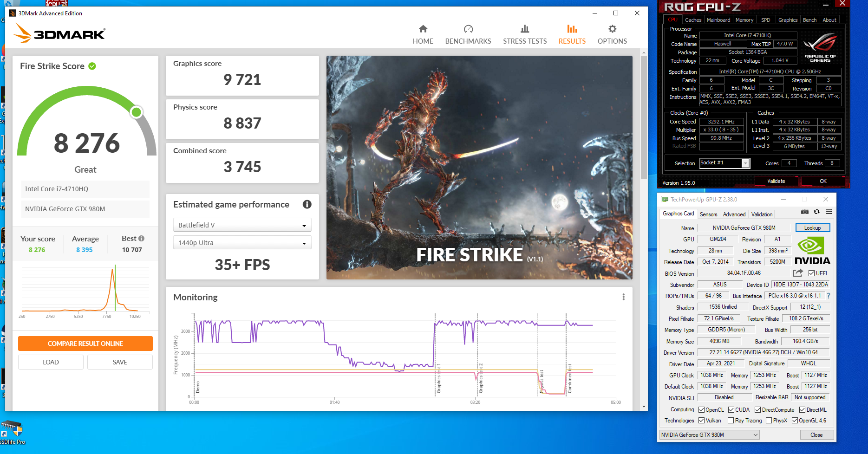Viewport: 868px width, 454px height.
Task: Click the Home icon in 3DMark
Action: point(423,29)
